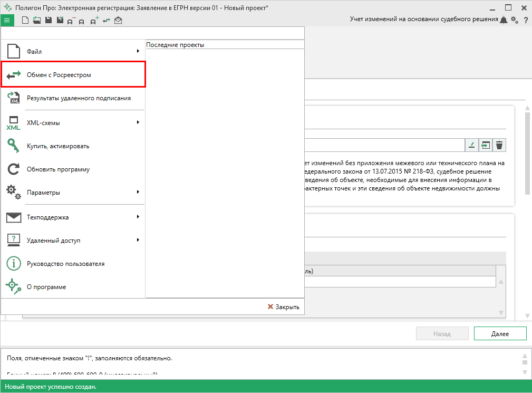Viewport: 532px width, 393px height.
Task: Click the header text Учет изменений на основании судебного решения
Action: tap(424, 19)
